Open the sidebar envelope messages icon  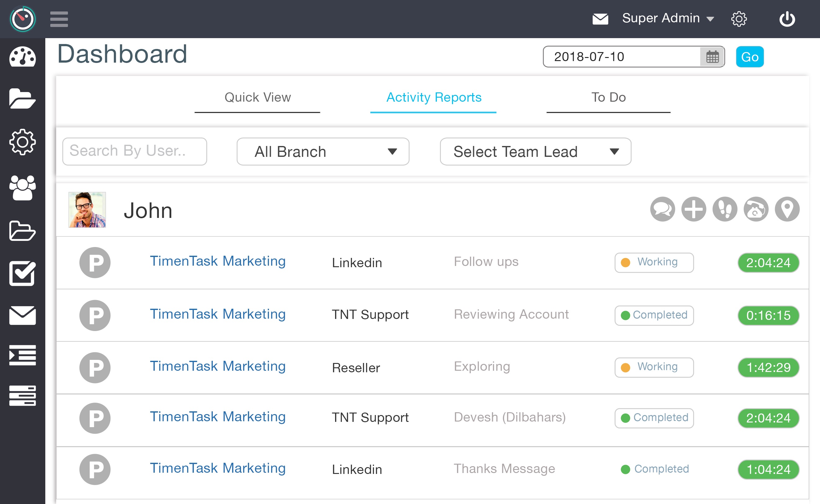point(23,315)
